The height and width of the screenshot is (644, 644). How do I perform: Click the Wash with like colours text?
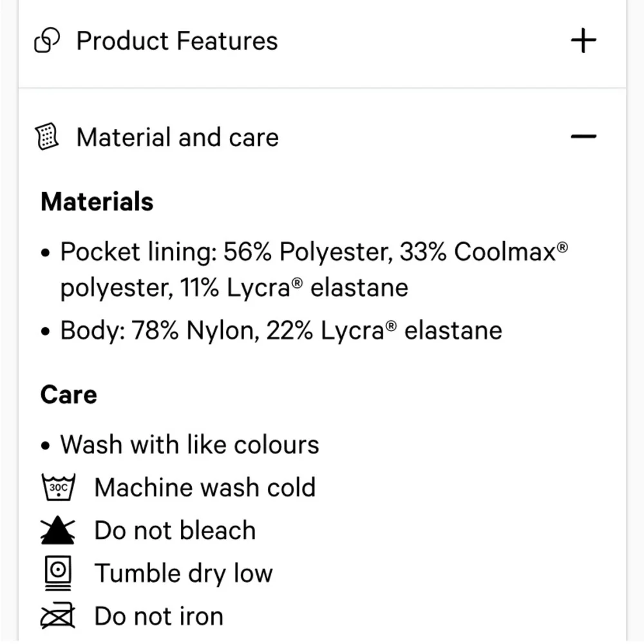pyautogui.click(x=190, y=445)
